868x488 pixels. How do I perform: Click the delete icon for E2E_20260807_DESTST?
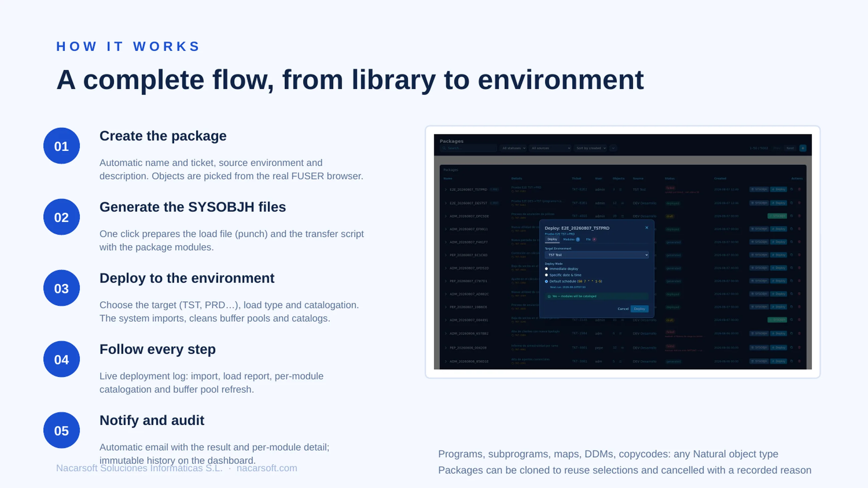799,203
